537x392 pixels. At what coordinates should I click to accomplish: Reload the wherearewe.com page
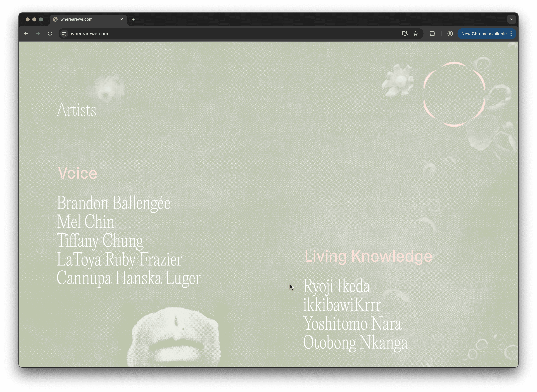pos(50,34)
